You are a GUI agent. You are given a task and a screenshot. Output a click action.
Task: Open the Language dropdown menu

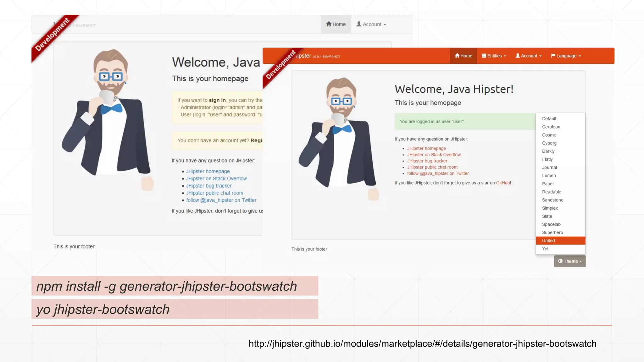click(566, 56)
